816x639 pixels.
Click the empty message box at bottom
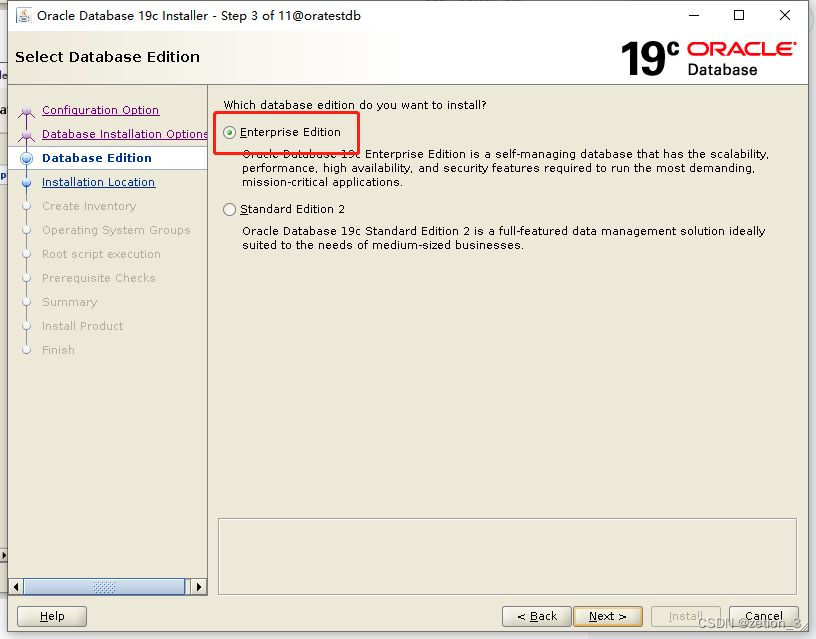(507, 556)
